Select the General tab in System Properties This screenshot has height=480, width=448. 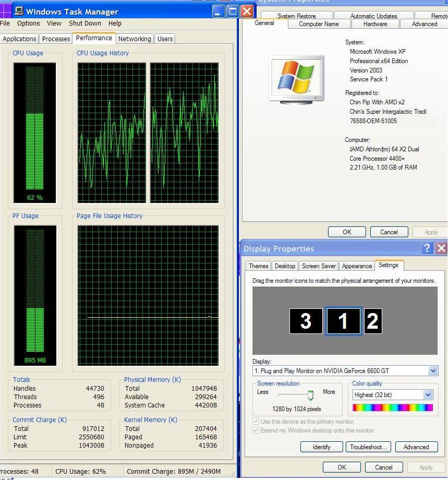click(x=264, y=23)
